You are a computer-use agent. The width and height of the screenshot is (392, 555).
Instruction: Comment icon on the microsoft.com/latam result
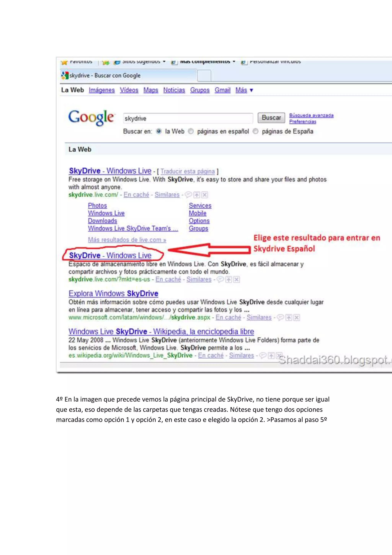click(x=280, y=317)
